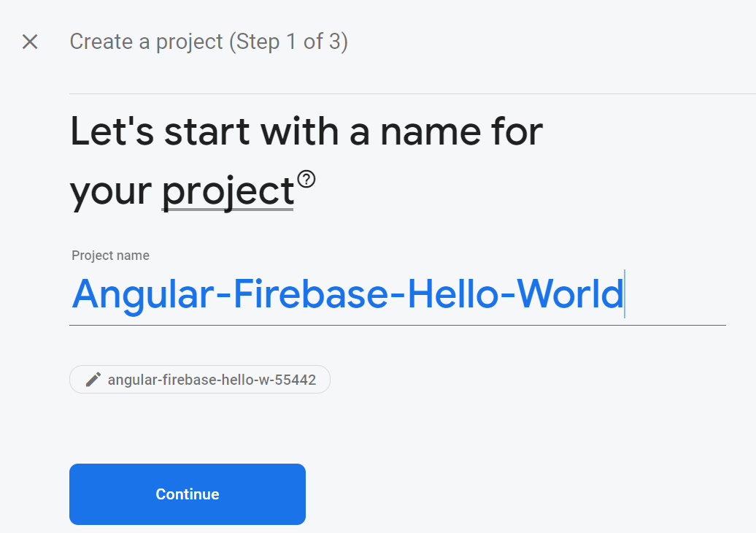Image resolution: width=756 pixels, height=533 pixels.
Task: Close the Create a project wizard
Action: click(x=30, y=42)
